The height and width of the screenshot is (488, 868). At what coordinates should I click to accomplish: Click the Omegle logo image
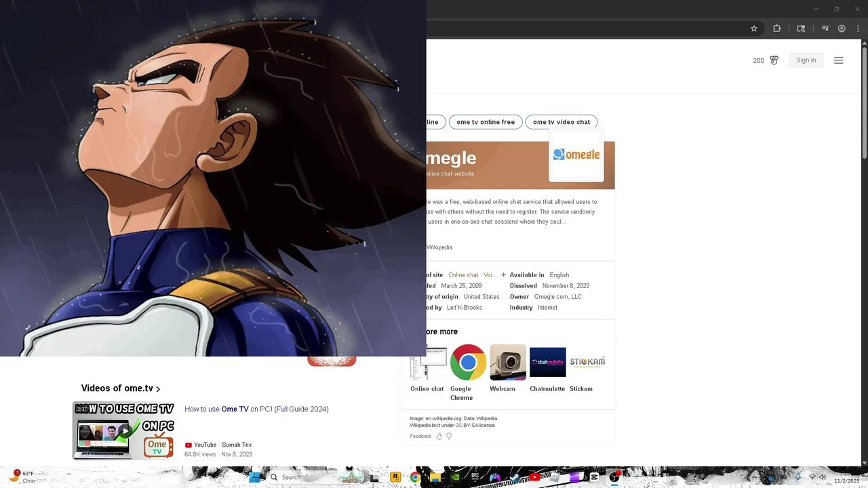tap(576, 155)
